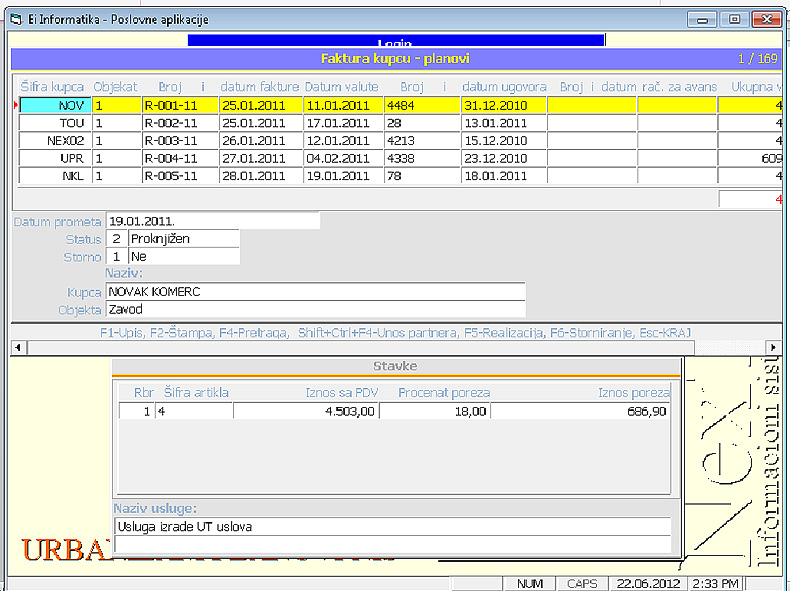
Task: Click the Status field showing Proknjižen
Action: (x=183, y=239)
